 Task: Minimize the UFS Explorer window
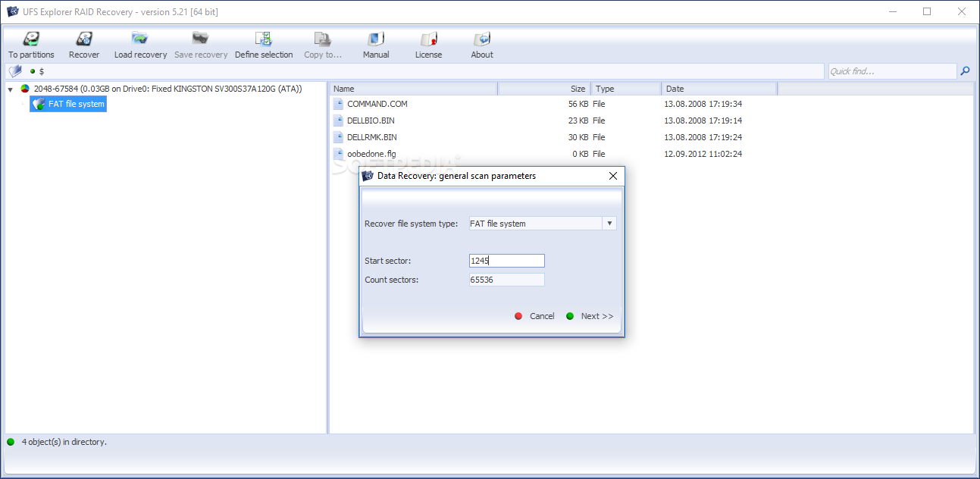click(892, 11)
